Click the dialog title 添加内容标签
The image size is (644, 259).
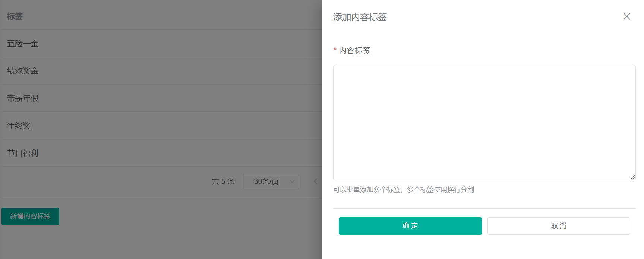[359, 17]
